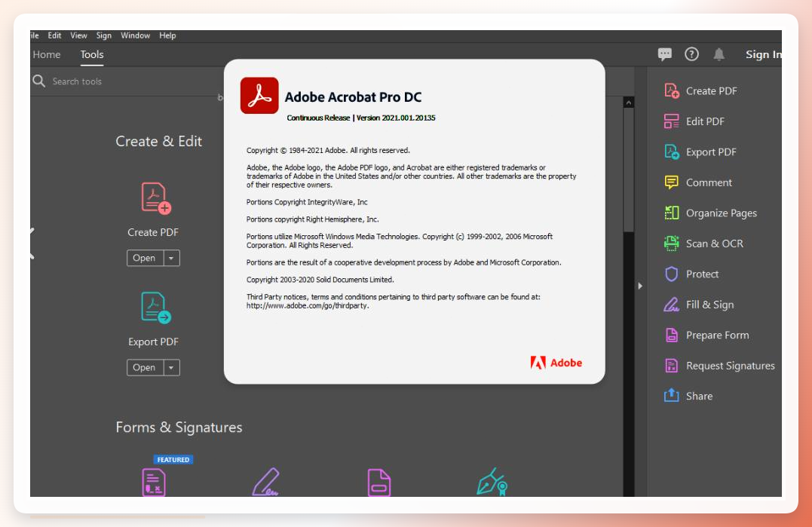Click the scrollbar up arrow
The image size is (812, 527).
tap(629, 103)
